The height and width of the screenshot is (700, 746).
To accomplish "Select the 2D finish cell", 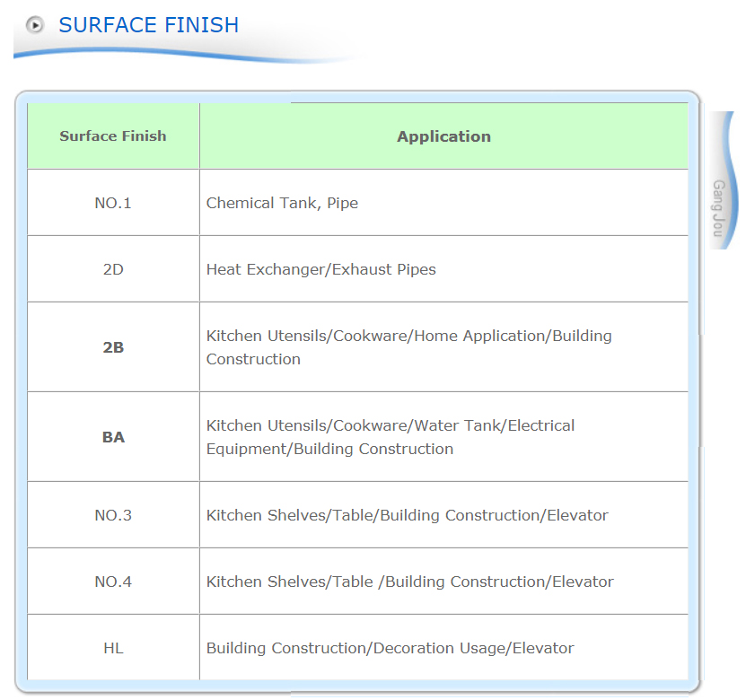I will pyautogui.click(x=113, y=269).
